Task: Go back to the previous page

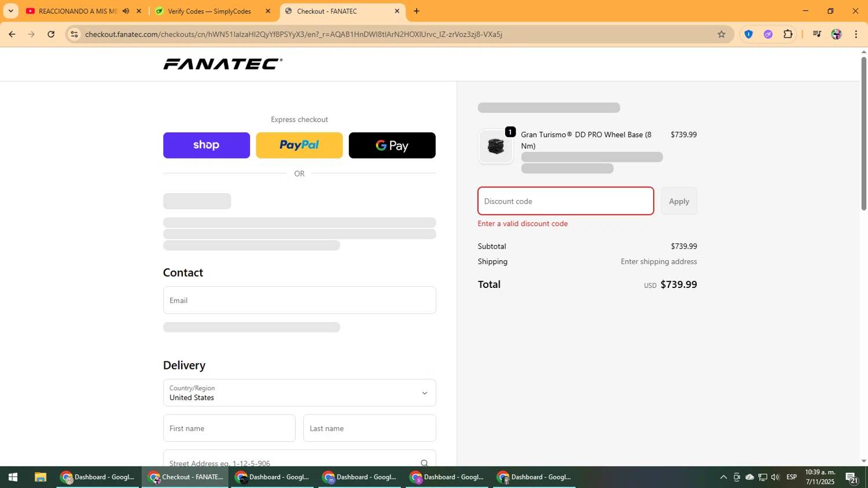Action: tap(12, 34)
